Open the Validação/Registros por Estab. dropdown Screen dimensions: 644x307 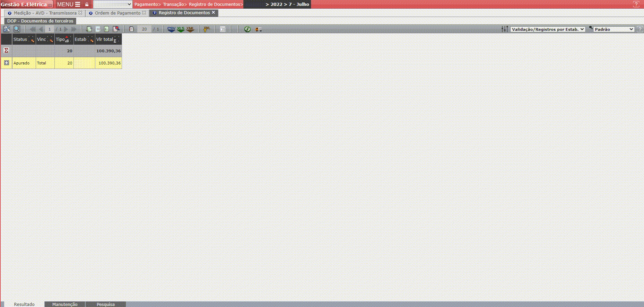548,29
